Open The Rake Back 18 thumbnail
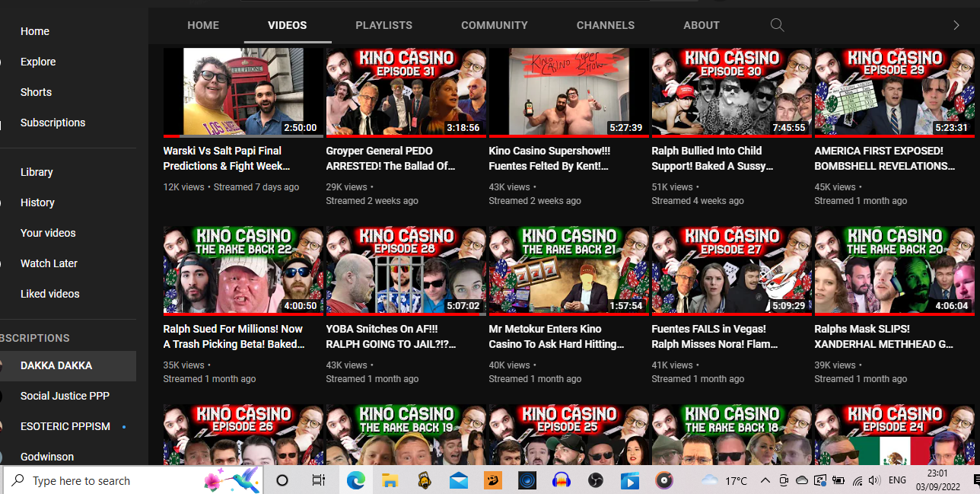The width and height of the screenshot is (980, 494). tap(732, 435)
